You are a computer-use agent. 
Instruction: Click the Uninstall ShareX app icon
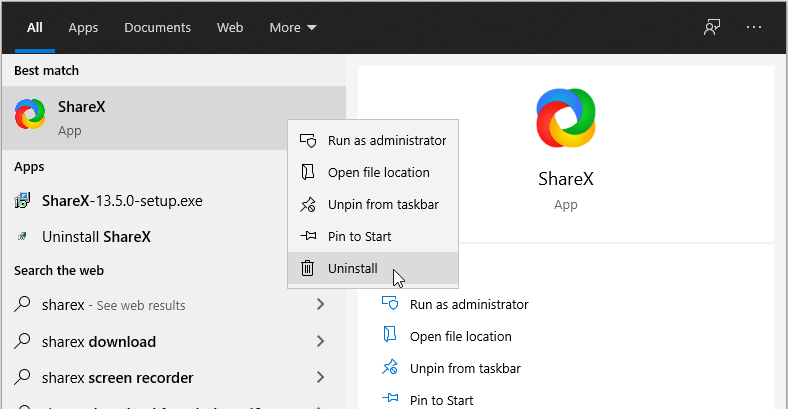tap(22, 238)
